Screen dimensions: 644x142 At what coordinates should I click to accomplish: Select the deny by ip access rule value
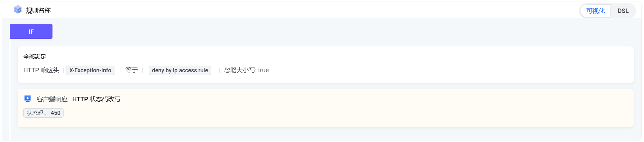pos(180,70)
